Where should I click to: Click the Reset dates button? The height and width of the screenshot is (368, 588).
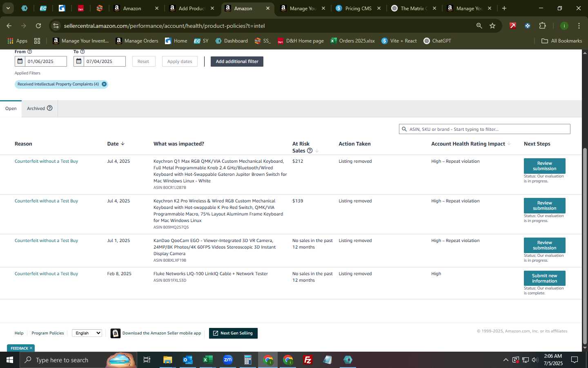pos(143,61)
